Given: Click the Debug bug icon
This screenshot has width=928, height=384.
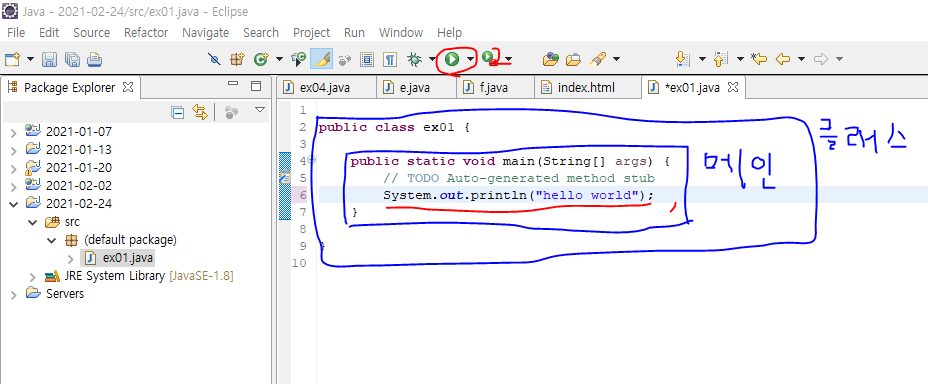Looking at the screenshot, I should 414,59.
